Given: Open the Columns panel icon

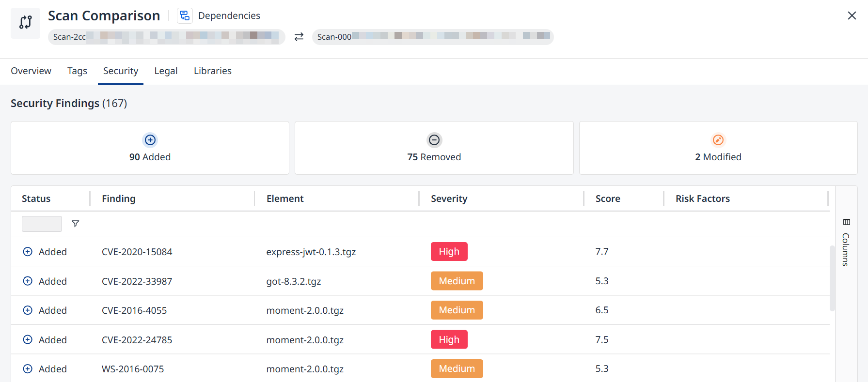Looking at the screenshot, I should [847, 222].
